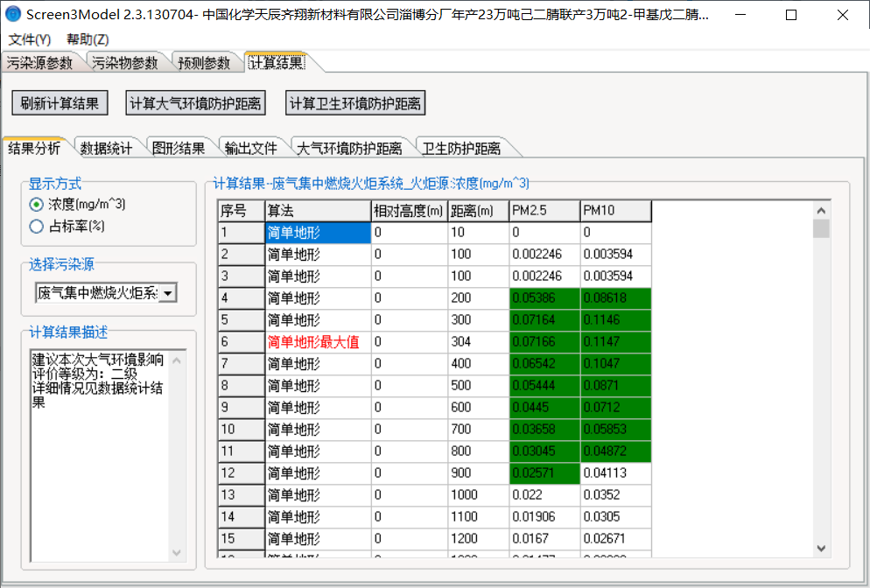This screenshot has height=588, width=870.
Task: Click the PM10 value 0.0305
Action: point(616,517)
